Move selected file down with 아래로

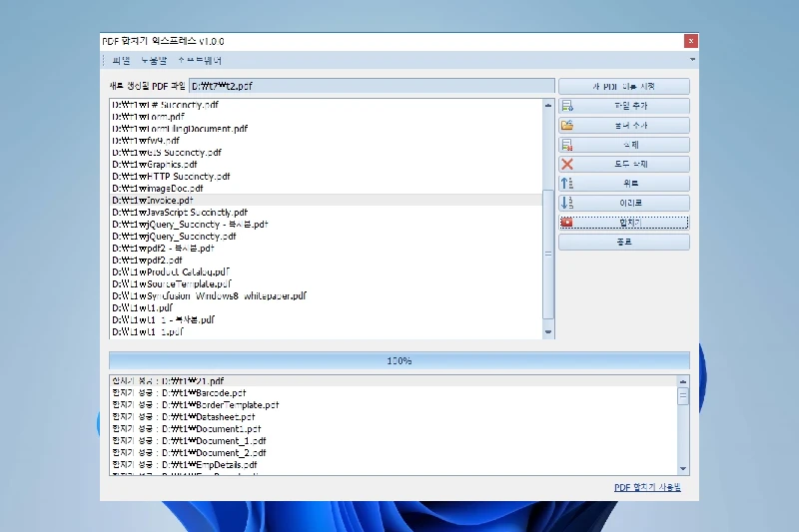pyautogui.click(x=623, y=203)
